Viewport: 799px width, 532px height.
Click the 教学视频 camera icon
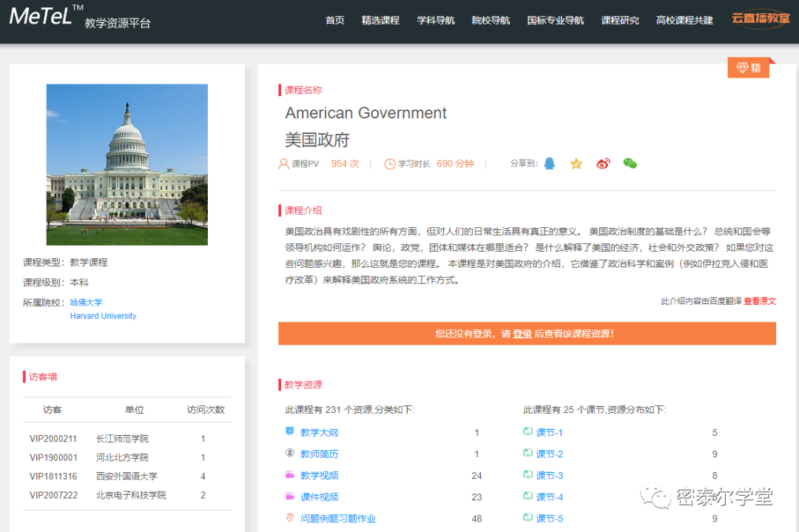click(x=290, y=475)
